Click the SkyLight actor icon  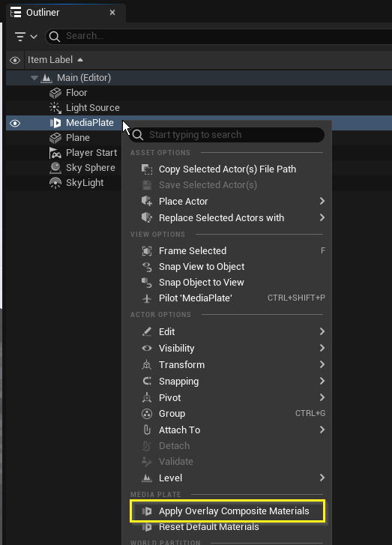(x=55, y=183)
